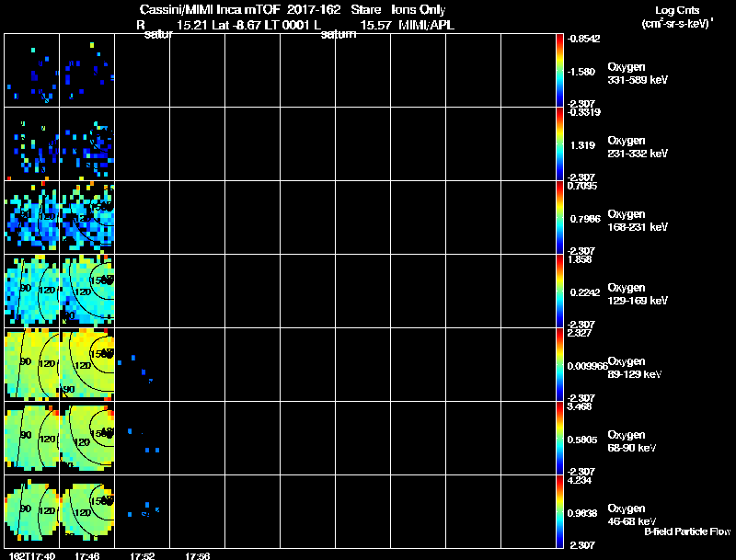Select the color bar beside Oxygen 46-68 keV
The image size is (736, 560).
pyautogui.click(x=559, y=511)
